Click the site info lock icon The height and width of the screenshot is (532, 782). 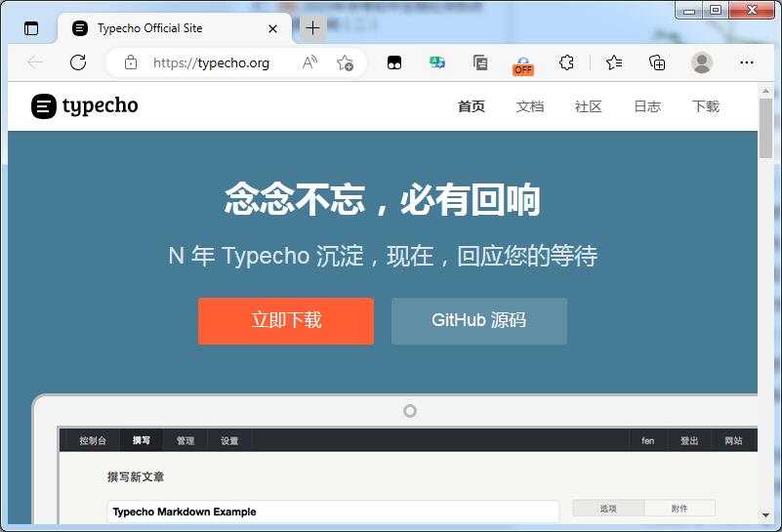click(x=131, y=62)
